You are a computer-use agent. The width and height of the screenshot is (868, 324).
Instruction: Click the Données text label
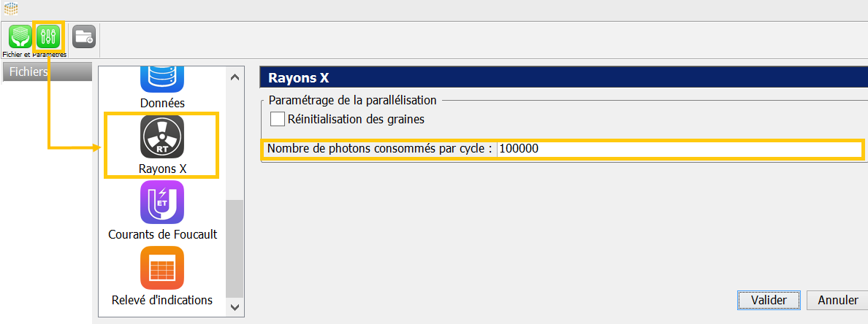coord(162,103)
